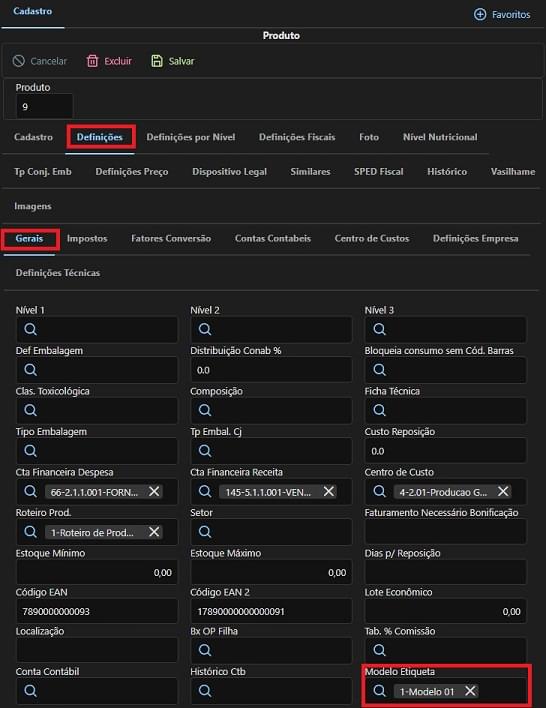Click the Favoritos plus circle icon
Screen dimensions: 546x708
(480, 14)
